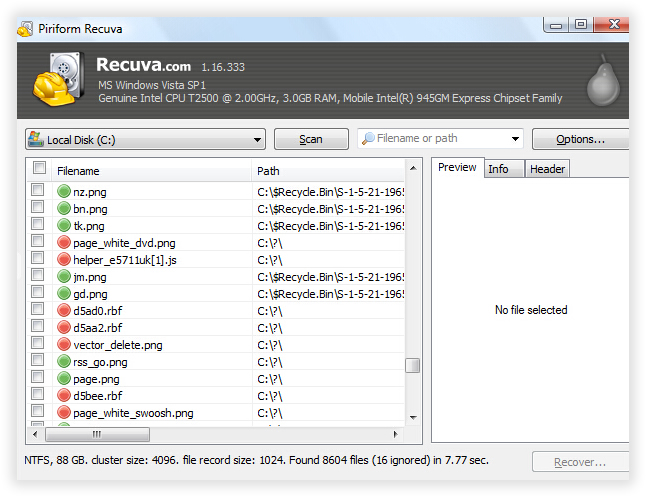The width and height of the screenshot is (646, 497).
Task: Click green status icon of jm.png
Action: 64,276
